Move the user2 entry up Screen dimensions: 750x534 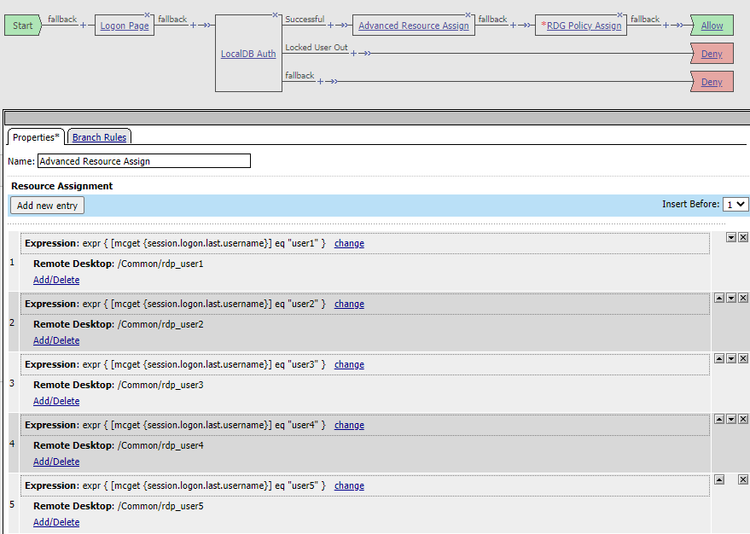(719, 298)
